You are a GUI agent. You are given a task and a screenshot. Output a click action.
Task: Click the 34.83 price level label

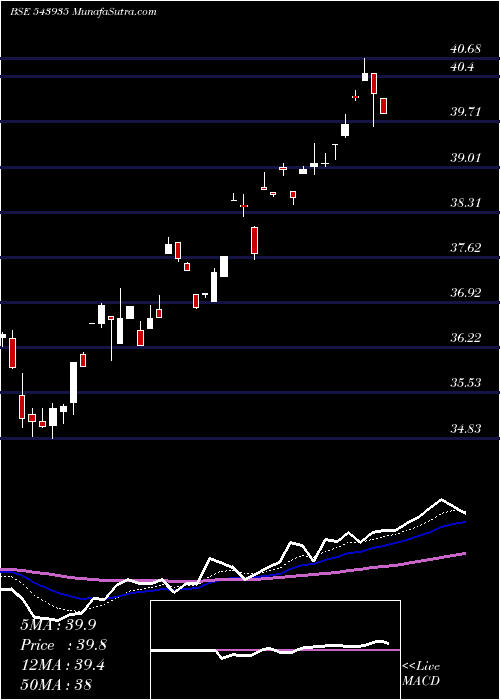coord(465,429)
